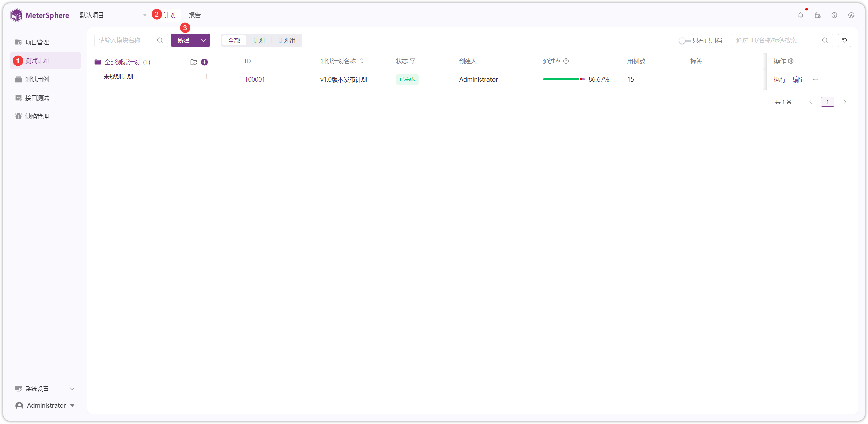Open the notifications bell icon
The height and width of the screenshot is (424, 868).
(800, 15)
